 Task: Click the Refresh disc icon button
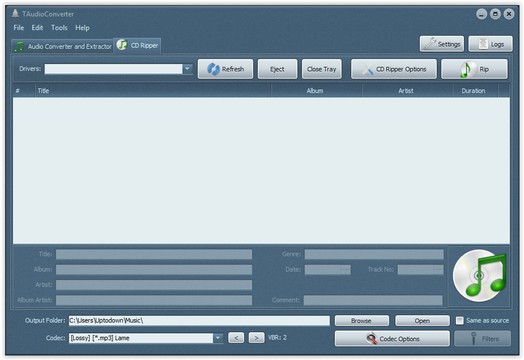pyautogui.click(x=225, y=69)
